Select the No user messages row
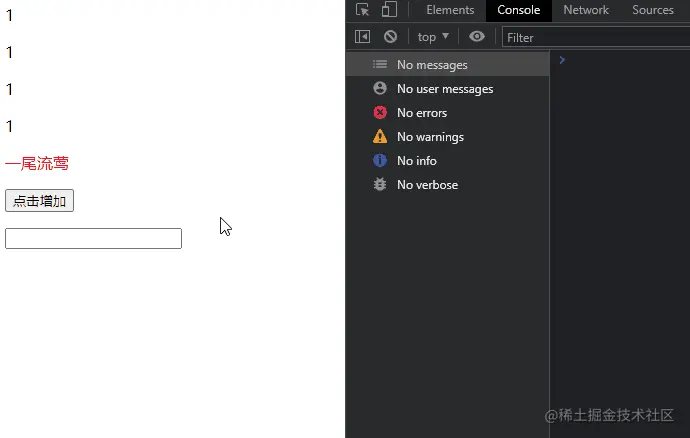Image resolution: width=690 pixels, height=438 pixels. (448, 89)
